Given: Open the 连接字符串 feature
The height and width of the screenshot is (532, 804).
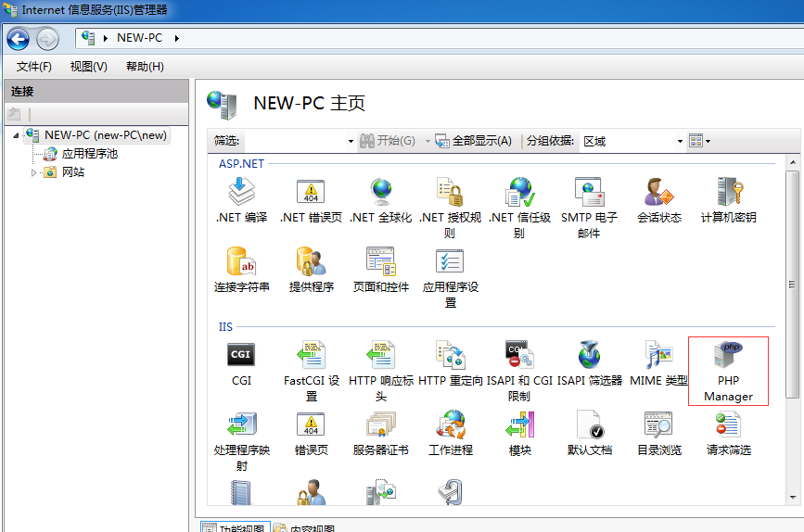Looking at the screenshot, I should pos(241,270).
